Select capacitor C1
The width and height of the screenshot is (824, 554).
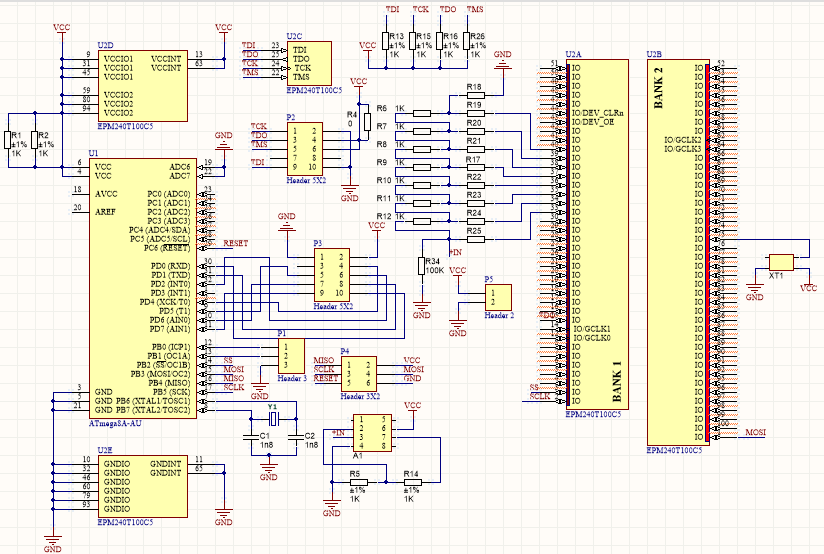tap(251, 436)
